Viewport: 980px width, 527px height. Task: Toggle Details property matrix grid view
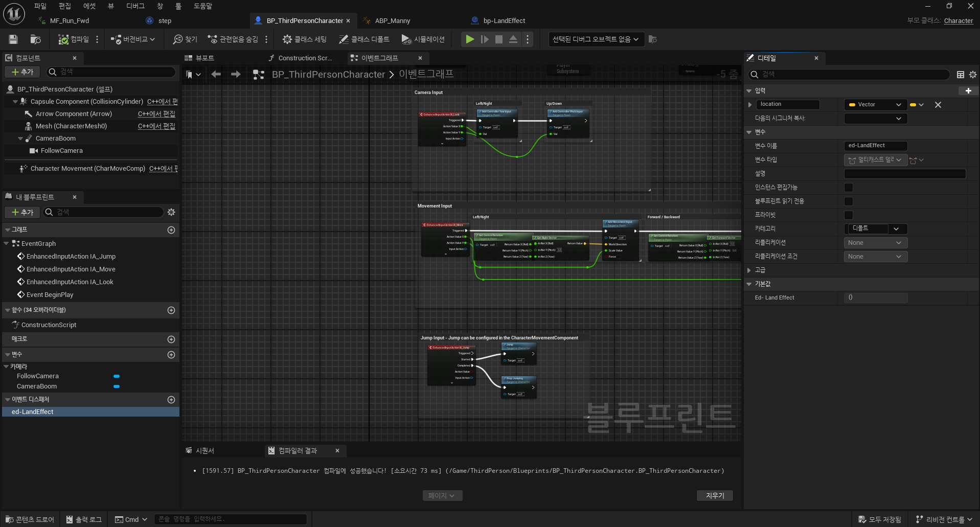click(961, 75)
